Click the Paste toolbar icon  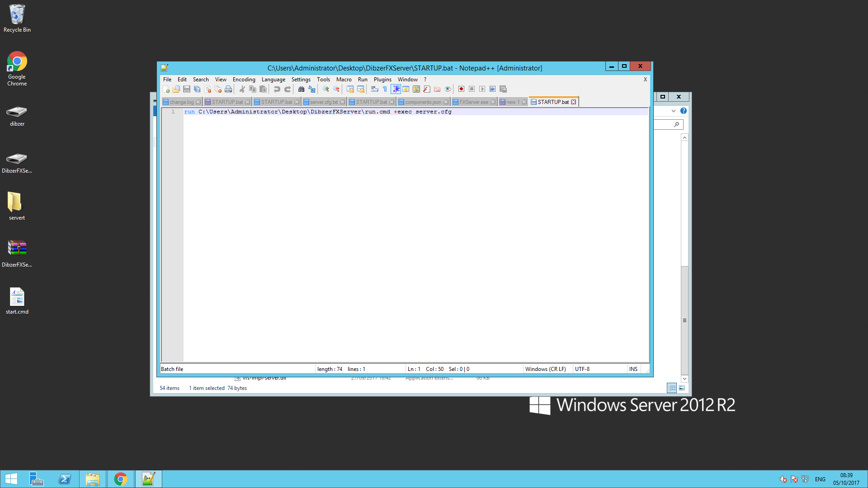(263, 89)
